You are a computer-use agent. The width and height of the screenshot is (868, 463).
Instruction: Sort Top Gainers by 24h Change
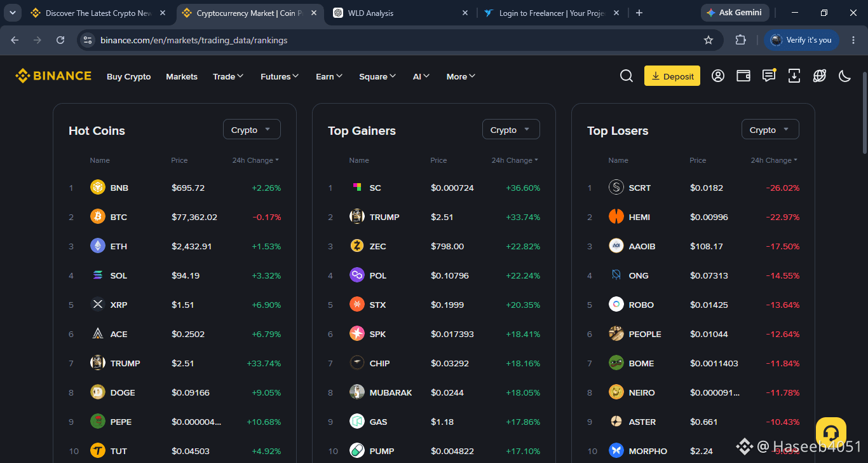coord(515,160)
